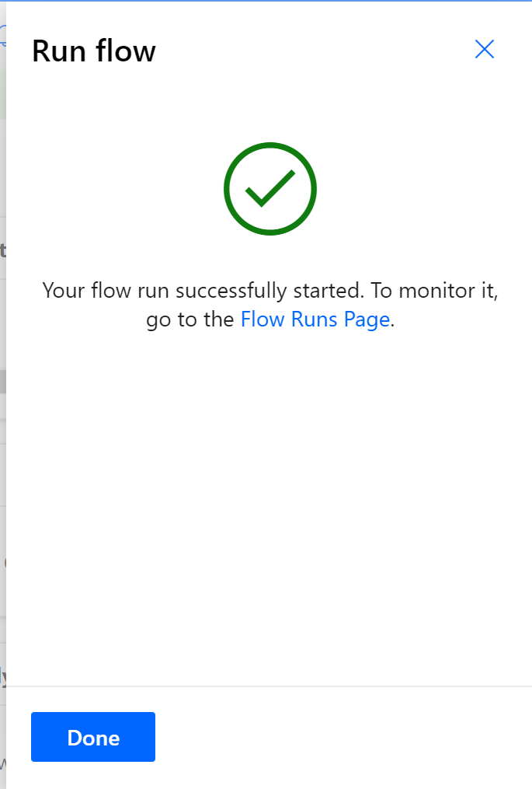Click the 'Your flow run successfully started' text
This screenshot has width=532, height=789.
coord(203,291)
